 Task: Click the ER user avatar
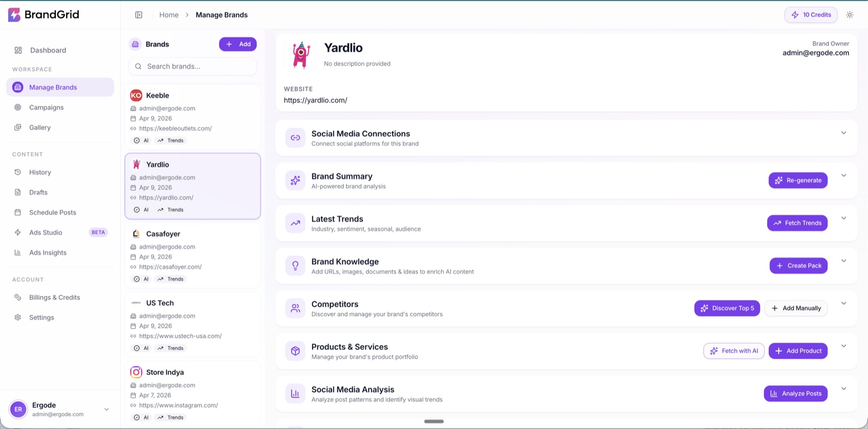18,409
